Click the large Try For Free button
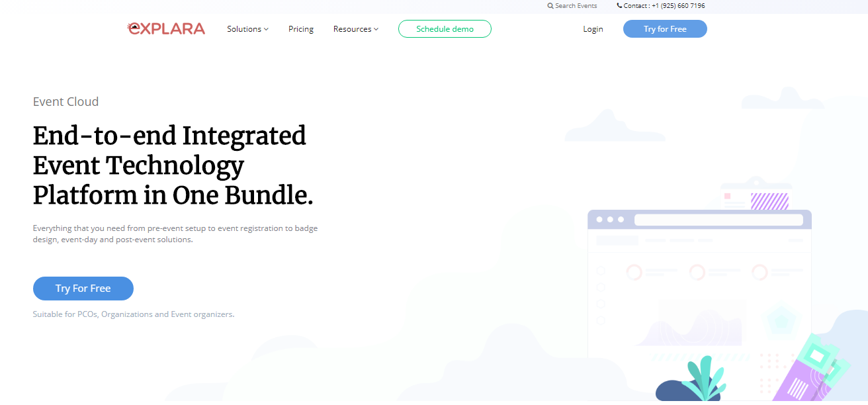 click(83, 289)
